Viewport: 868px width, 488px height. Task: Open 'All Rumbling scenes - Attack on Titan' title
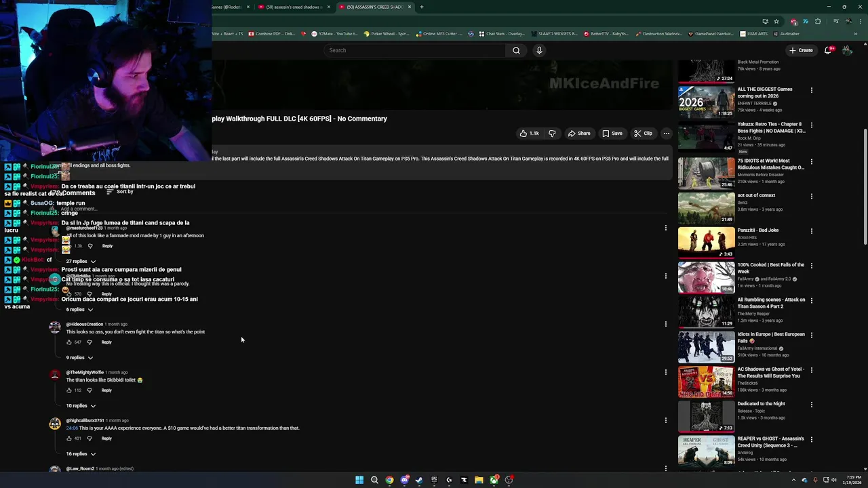point(771,303)
